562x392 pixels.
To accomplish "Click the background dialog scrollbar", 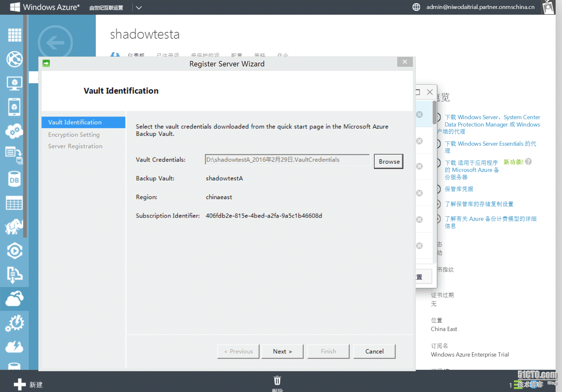I will point(434,113).
